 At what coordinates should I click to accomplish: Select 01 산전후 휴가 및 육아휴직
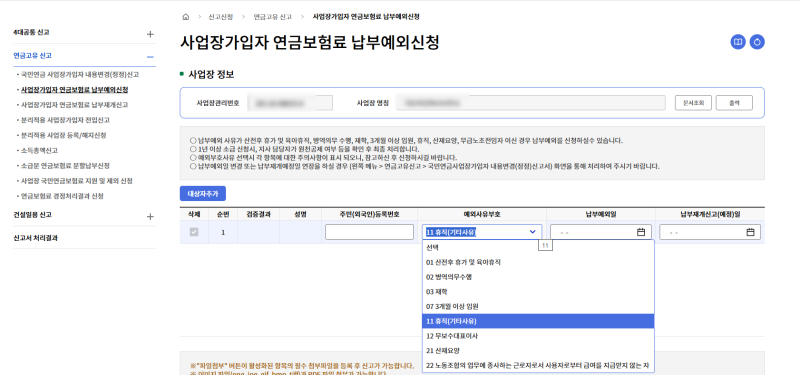click(x=538, y=262)
